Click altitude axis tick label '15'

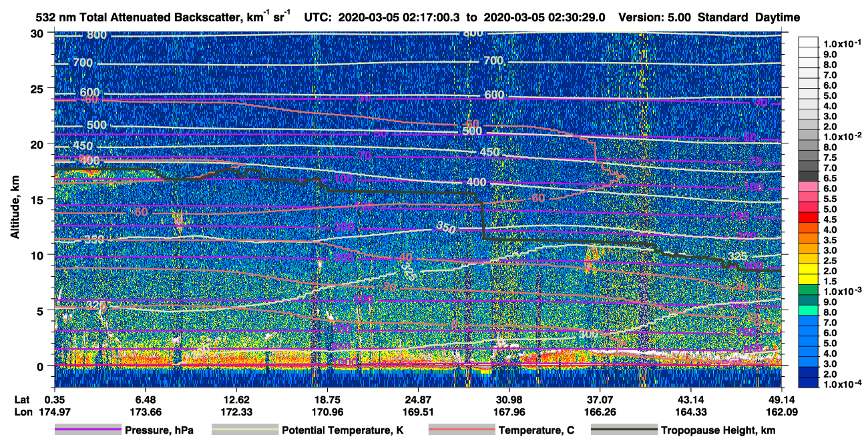[38, 199]
